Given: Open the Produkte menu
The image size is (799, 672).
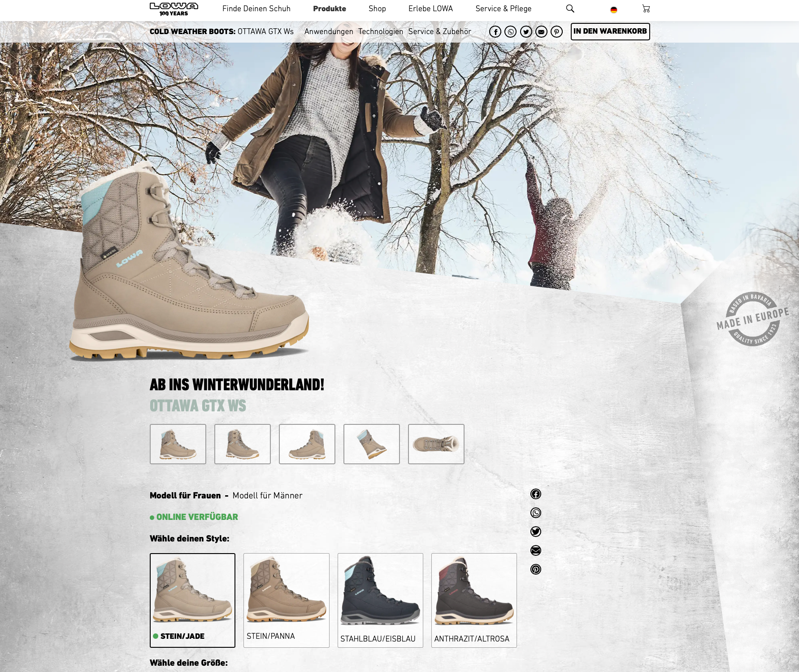Looking at the screenshot, I should [330, 9].
